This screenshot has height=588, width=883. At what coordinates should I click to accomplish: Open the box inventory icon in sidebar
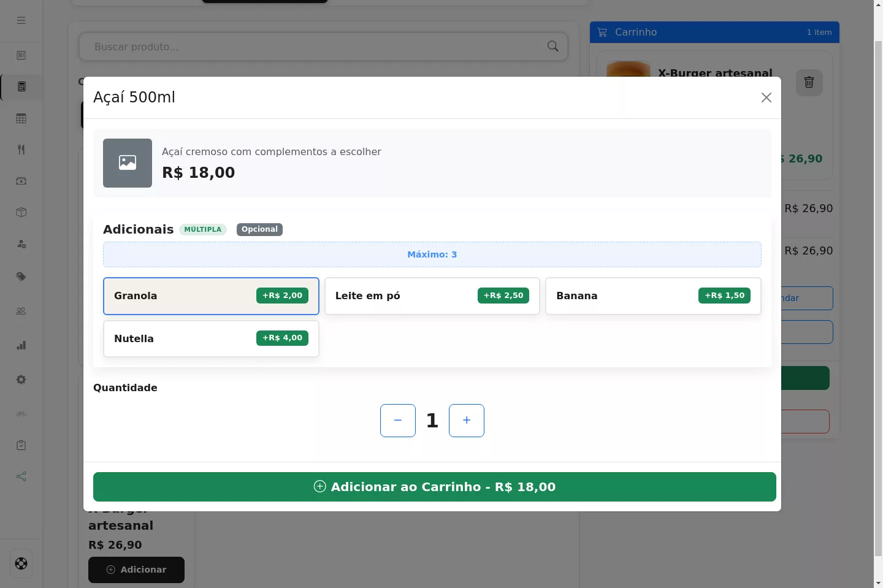[21, 212]
